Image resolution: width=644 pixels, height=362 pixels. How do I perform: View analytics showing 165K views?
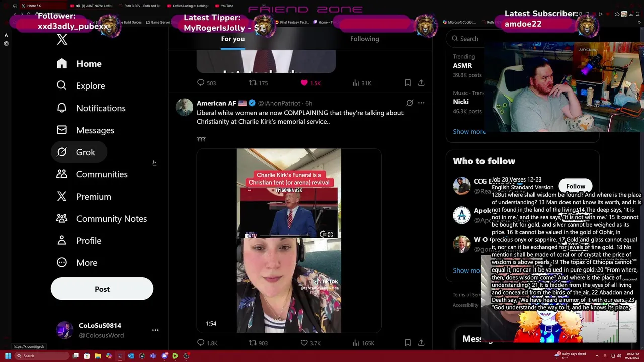[363, 343]
